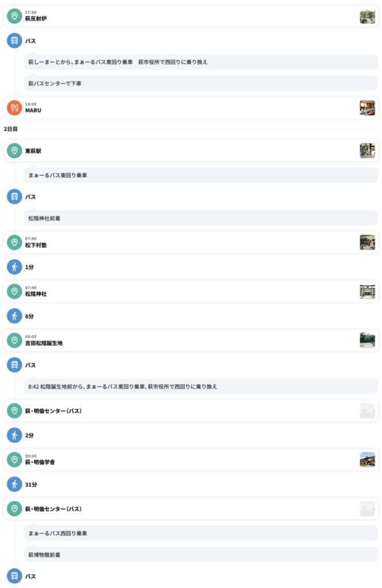Click the note 萩バスセンターで下車

coord(201,83)
